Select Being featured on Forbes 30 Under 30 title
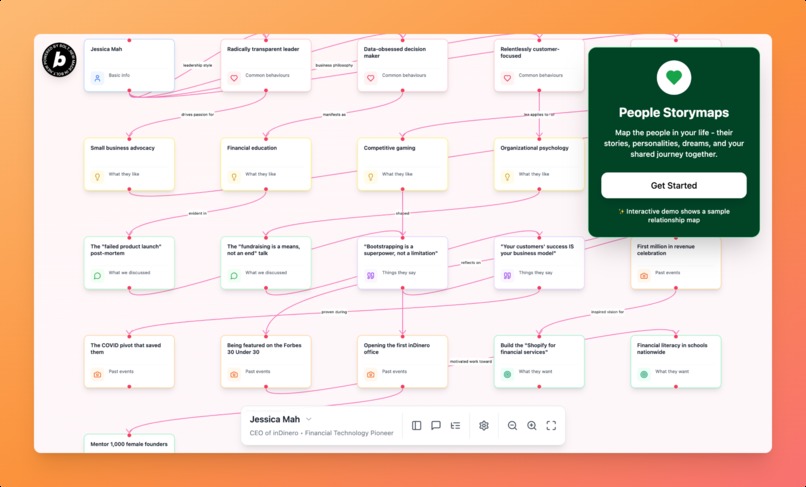This screenshot has width=806, height=487. click(x=264, y=349)
